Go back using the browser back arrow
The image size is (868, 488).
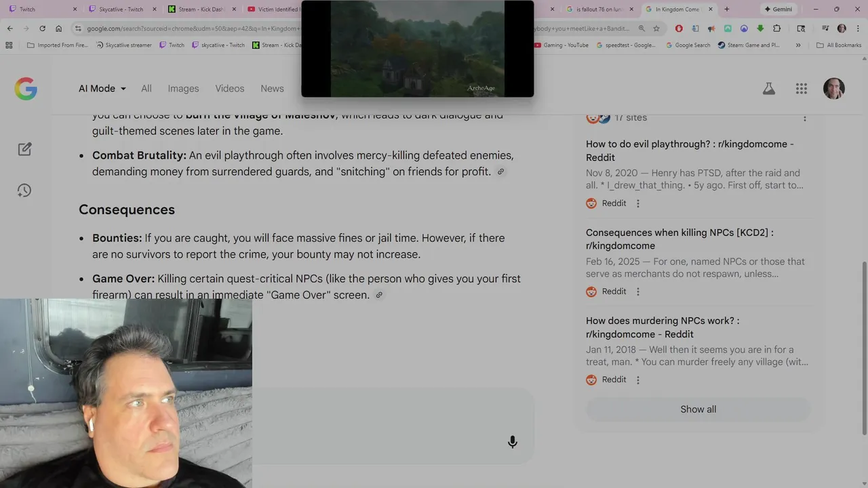coord(9,28)
